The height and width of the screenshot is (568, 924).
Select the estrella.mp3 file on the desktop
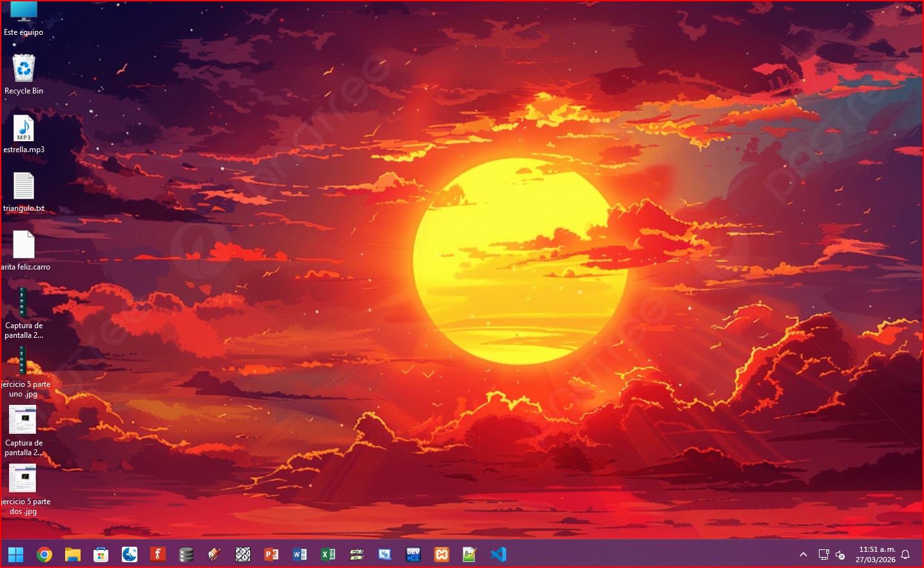pos(24,128)
